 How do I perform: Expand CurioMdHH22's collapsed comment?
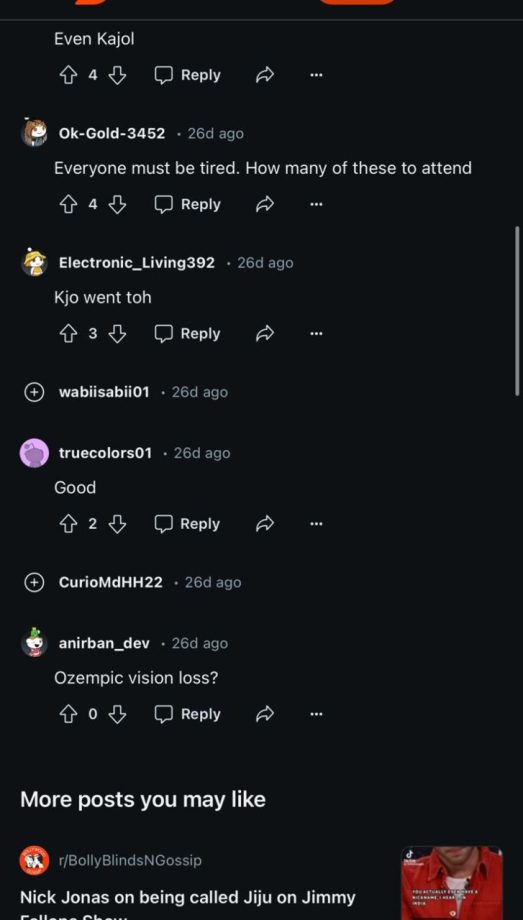pyautogui.click(x=34, y=583)
